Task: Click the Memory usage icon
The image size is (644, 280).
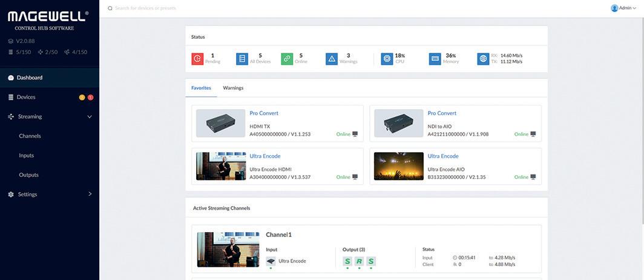Action: (435, 59)
